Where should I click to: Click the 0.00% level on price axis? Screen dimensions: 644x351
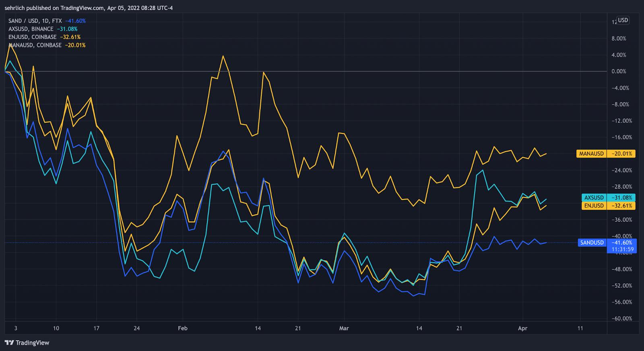(619, 72)
